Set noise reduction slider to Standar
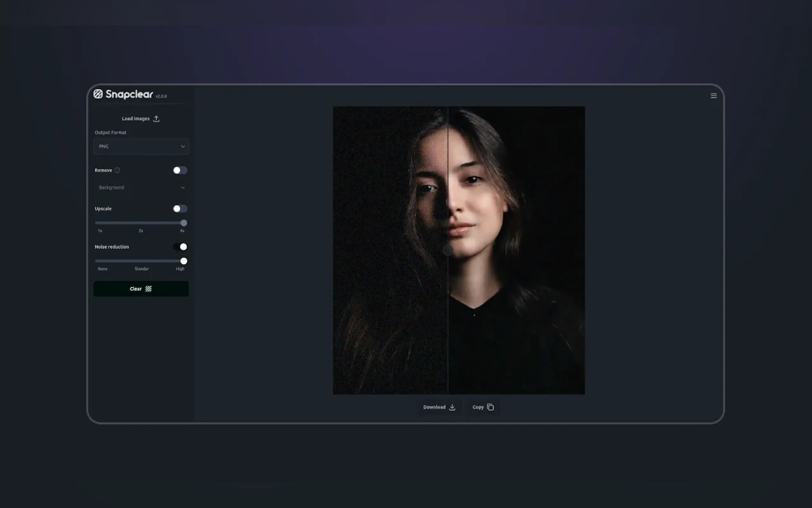 tap(141, 261)
